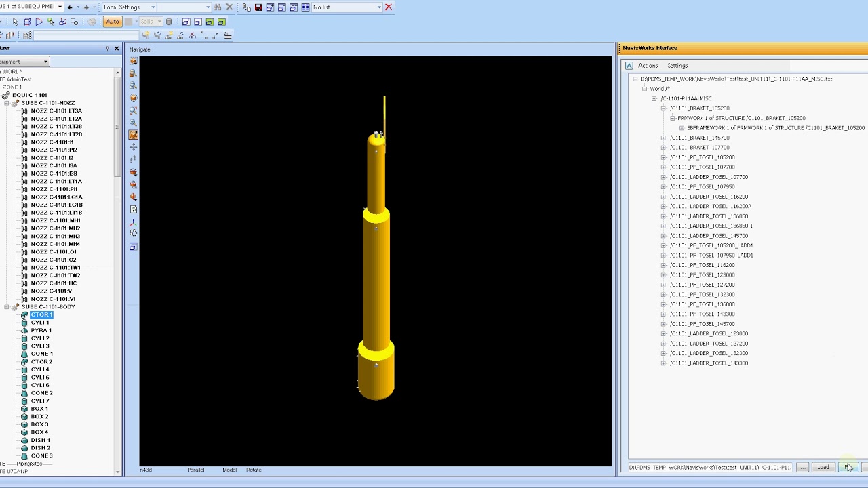Click the AVEVA logo icon beside Actions

(629, 66)
